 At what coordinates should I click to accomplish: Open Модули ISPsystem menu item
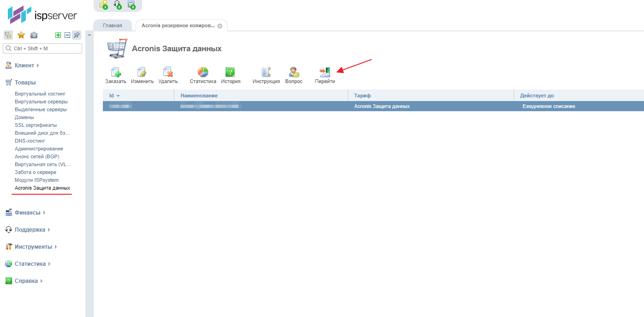[36, 180]
